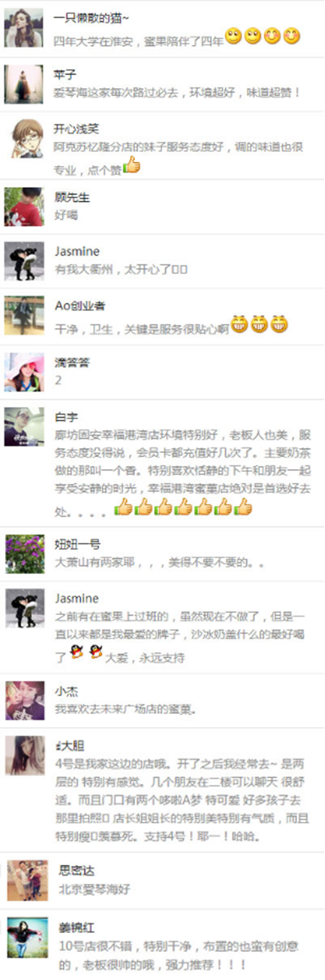Open 白宇's profile name
This screenshot has width=325, height=980.
pos(66,417)
